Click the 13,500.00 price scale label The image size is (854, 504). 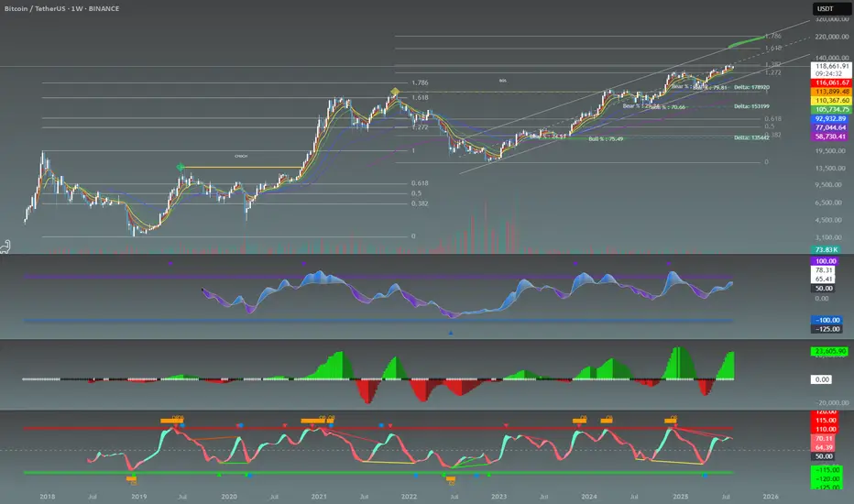click(830, 169)
